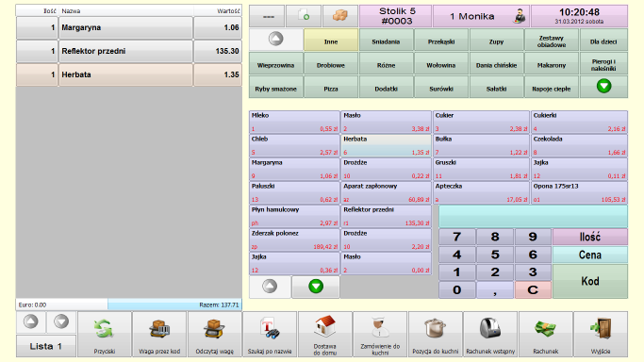Add Czekolada product to the order
The width and height of the screenshot is (644, 362).
click(x=579, y=146)
